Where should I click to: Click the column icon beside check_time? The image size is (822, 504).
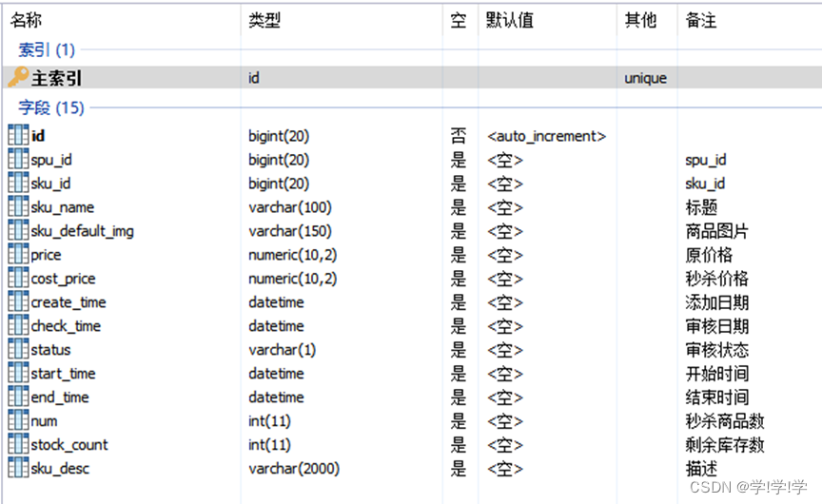click(x=18, y=325)
